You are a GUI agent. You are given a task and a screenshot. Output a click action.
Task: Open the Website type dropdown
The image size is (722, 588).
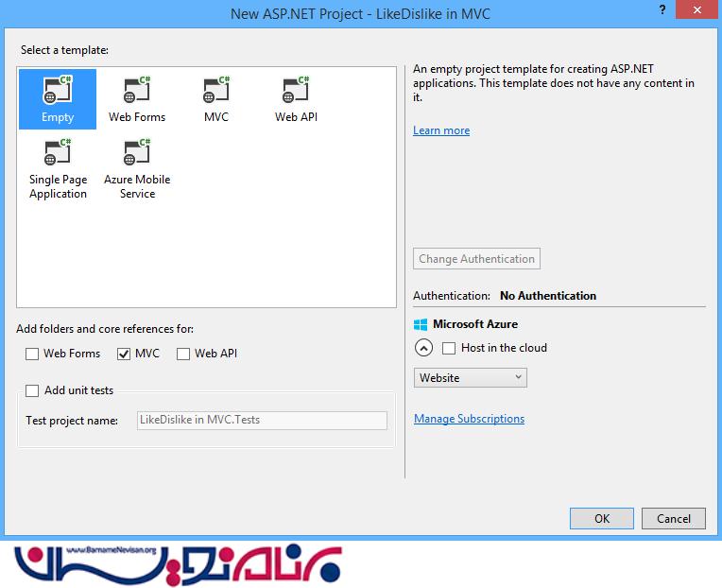(471, 378)
